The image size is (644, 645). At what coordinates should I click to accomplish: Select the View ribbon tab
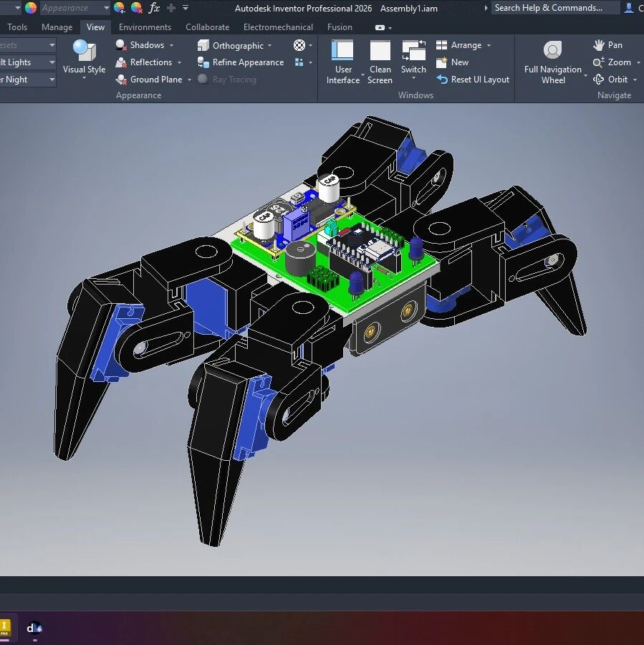click(x=95, y=27)
